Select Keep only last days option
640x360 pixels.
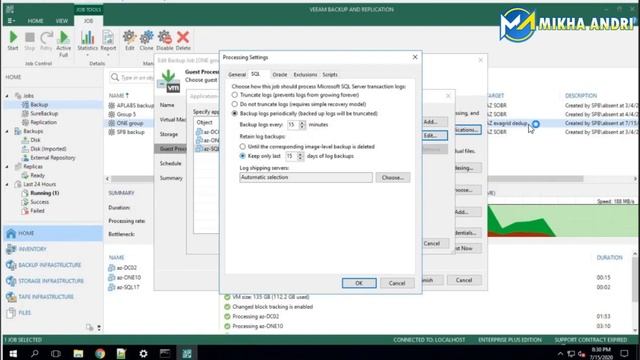click(243, 156)
